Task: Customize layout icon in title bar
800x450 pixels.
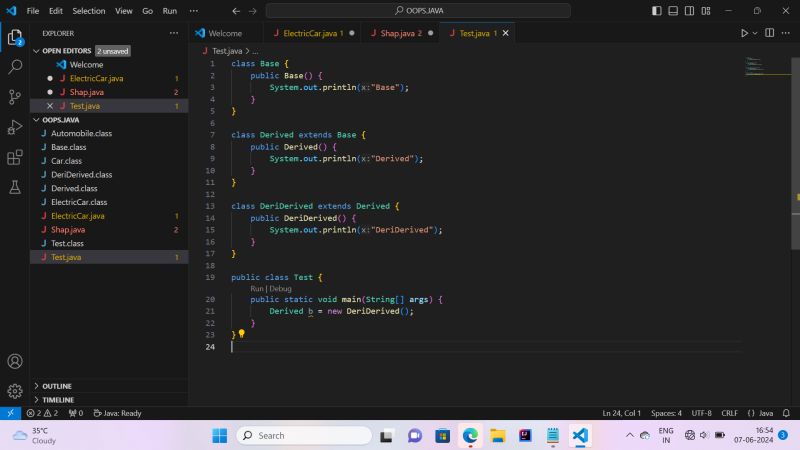Action: (x=706, y=11)
